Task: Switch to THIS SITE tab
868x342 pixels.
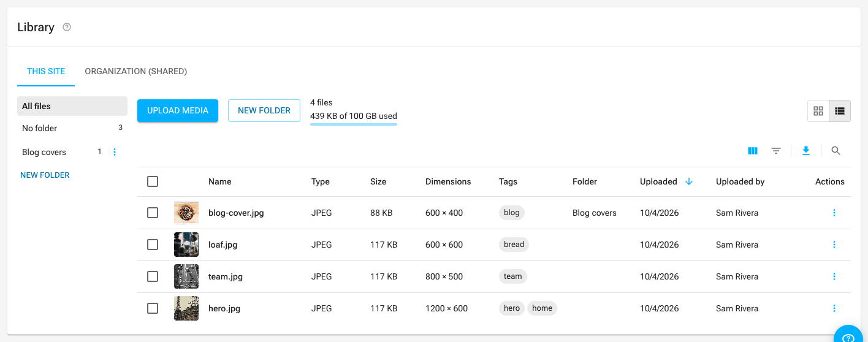Action: (x=46, y=71)
